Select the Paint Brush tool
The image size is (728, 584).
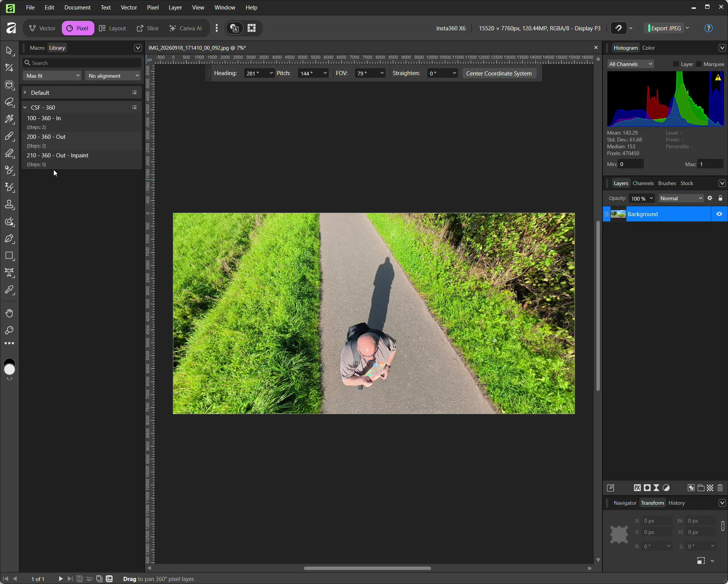click(9, 137)
